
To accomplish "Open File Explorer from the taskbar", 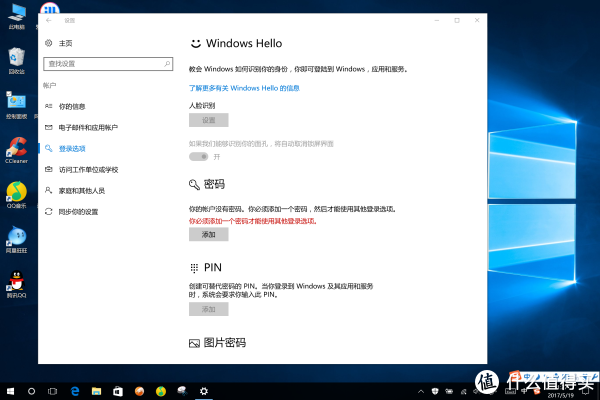I will (x=96, y=391).
